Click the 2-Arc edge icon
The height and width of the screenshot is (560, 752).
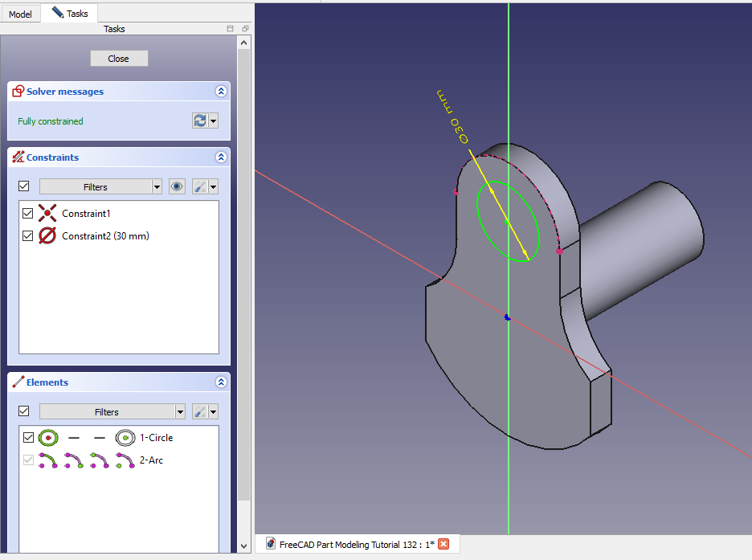[x=48, y=460]
